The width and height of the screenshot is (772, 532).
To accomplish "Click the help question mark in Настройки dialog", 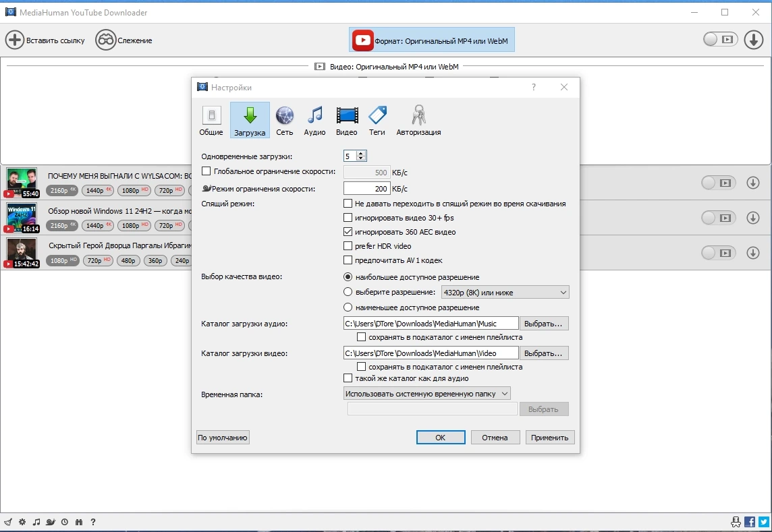I will pos(534,87).
